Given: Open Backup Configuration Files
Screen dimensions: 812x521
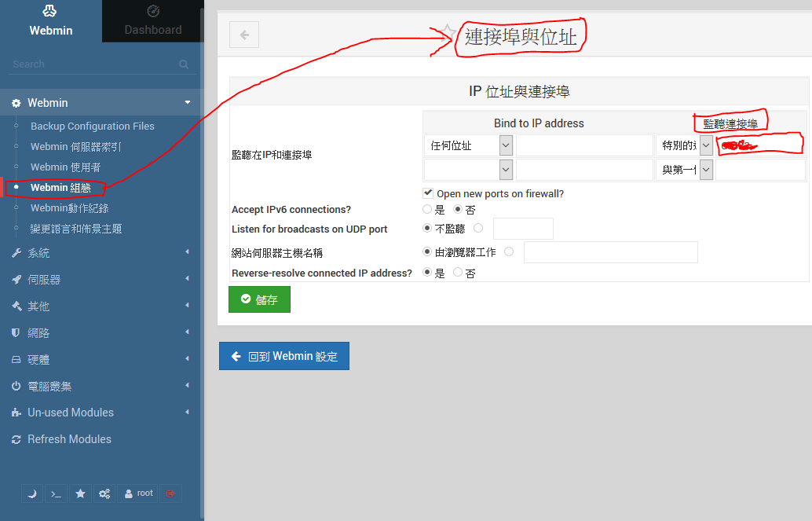Looking at the screenshot, I should pos(92,126).
